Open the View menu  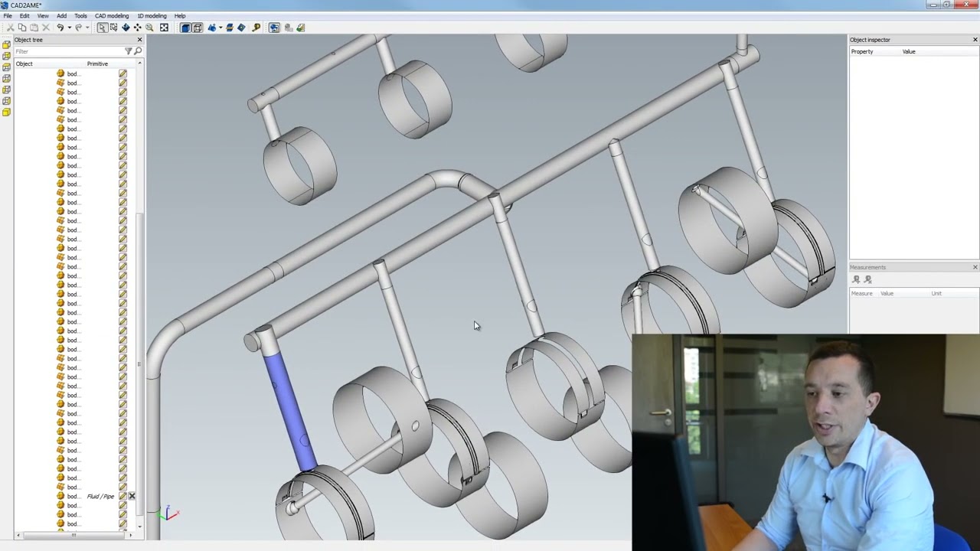43,15
